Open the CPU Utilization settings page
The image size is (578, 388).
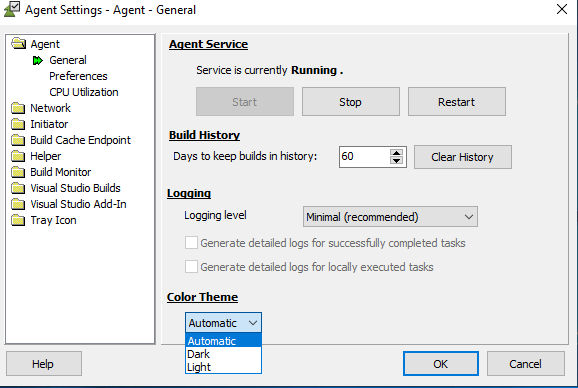pos(84,92)
